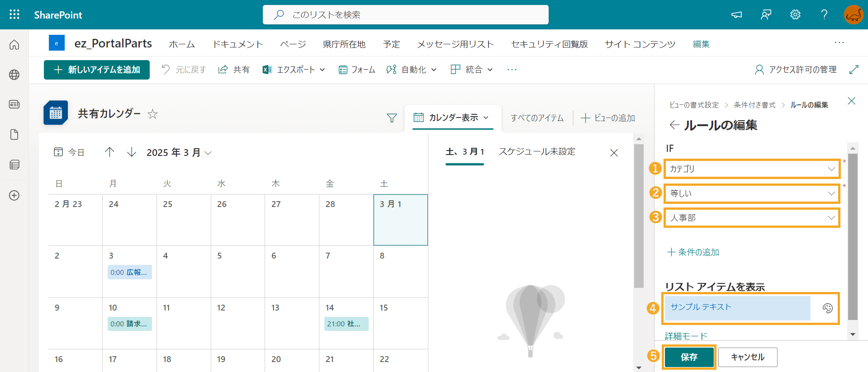Image resolution: width=868 pixels, height=372 pixels.
Task: Favorite 共有カレンダー with the star icon
Action: coord(153,114)
